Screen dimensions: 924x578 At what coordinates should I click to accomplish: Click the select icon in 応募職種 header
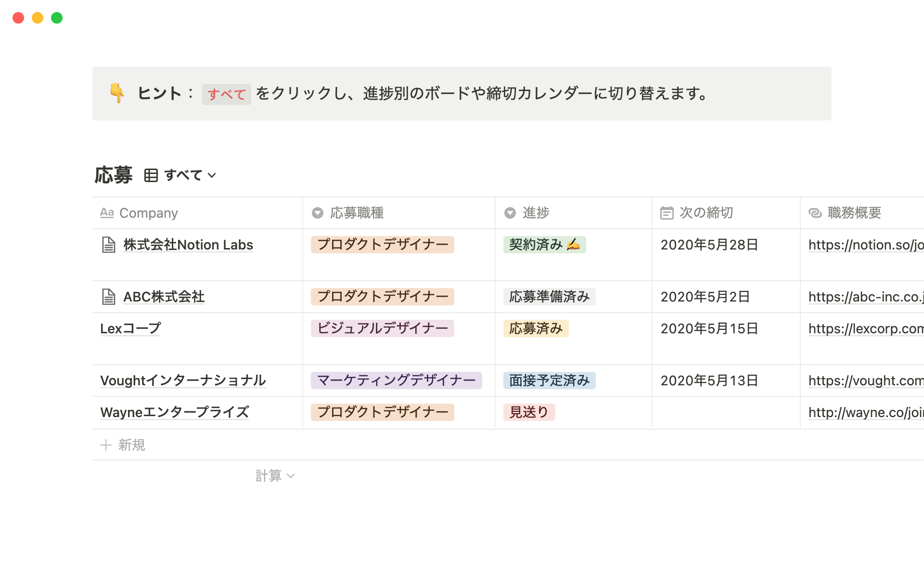click(x=318, y=213)
